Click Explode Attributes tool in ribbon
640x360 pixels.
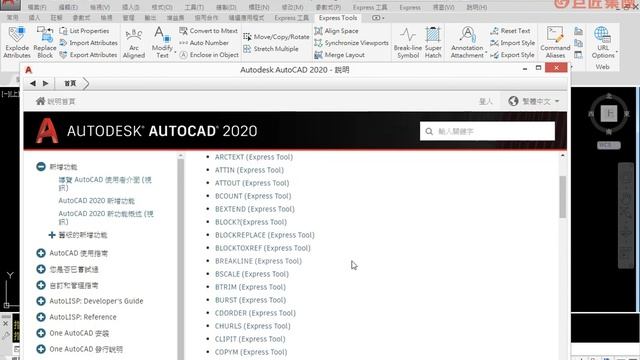tap(17, 42)
